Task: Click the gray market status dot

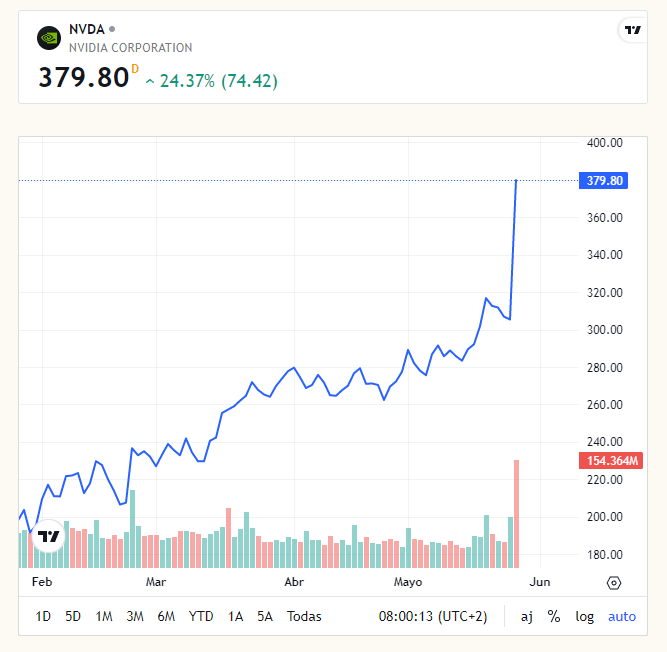Action: click(x=112, y=29)
